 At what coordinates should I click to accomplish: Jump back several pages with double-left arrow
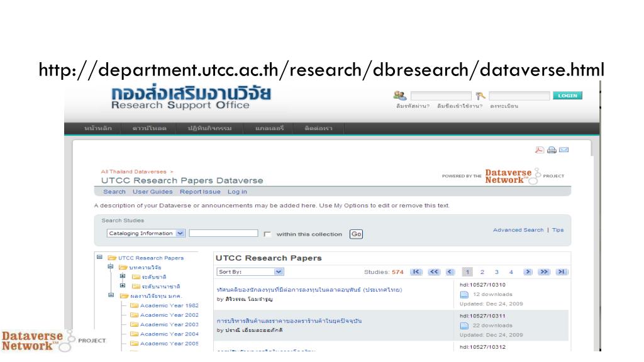coord(434,271)
